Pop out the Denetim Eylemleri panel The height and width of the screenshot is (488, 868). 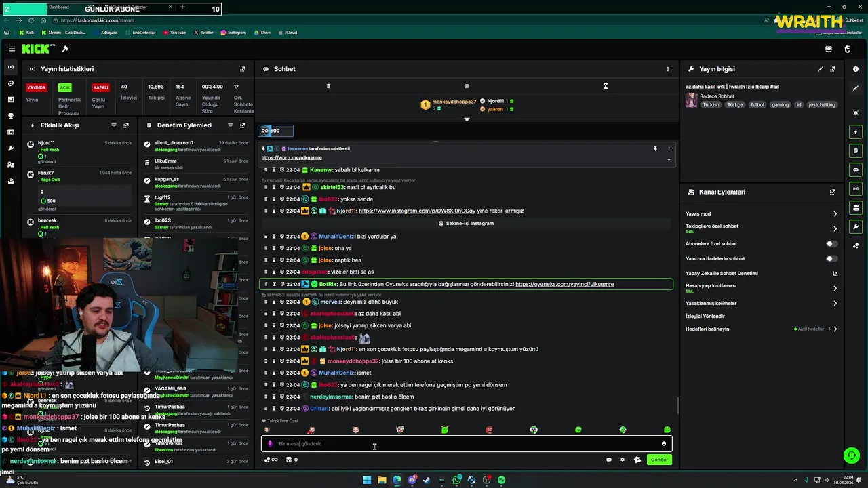tap(243, 125)
